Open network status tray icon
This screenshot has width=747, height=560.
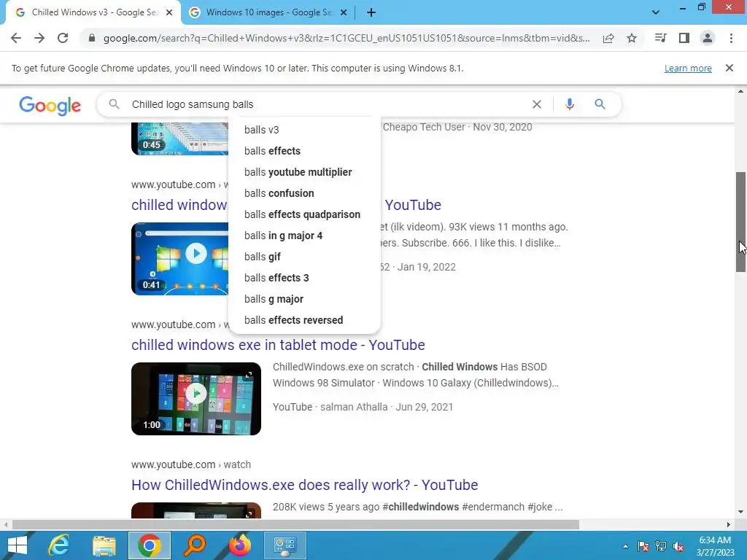[661, 546]
